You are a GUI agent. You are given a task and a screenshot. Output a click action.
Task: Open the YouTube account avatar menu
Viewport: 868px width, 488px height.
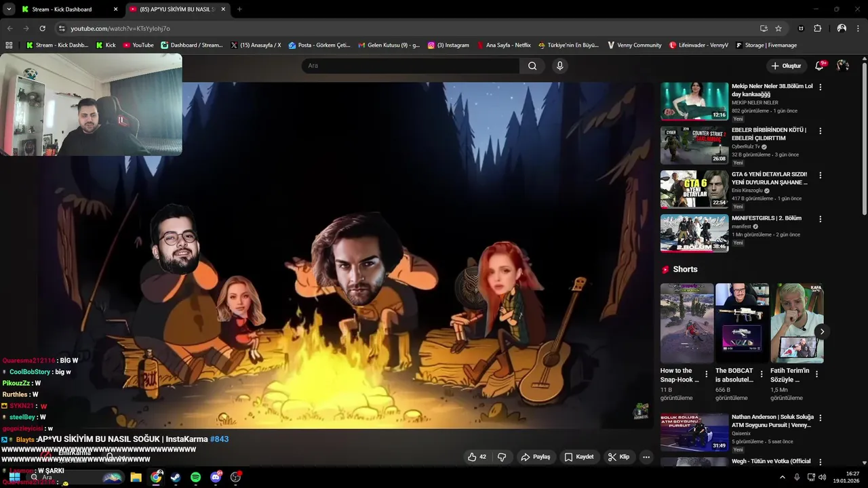[x=843, y=66]
